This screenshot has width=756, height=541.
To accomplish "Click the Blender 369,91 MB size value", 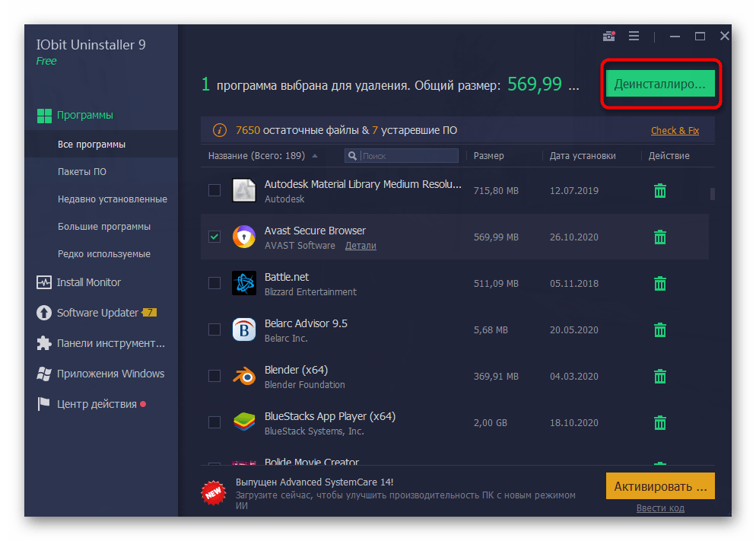I will (496, 377).
